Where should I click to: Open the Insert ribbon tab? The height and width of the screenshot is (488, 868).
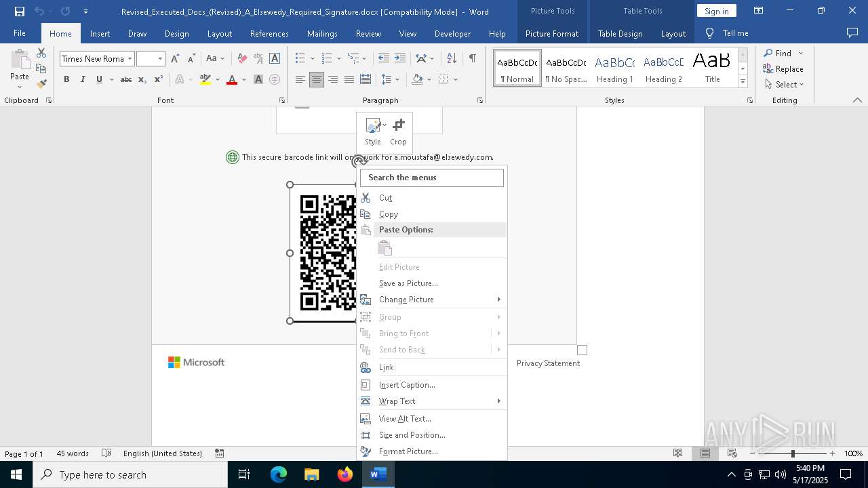(100, 33)
